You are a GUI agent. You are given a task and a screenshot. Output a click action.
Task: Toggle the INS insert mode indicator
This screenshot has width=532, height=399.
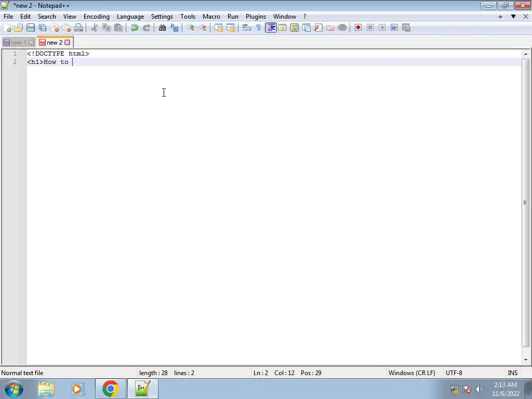pos(512,373)
